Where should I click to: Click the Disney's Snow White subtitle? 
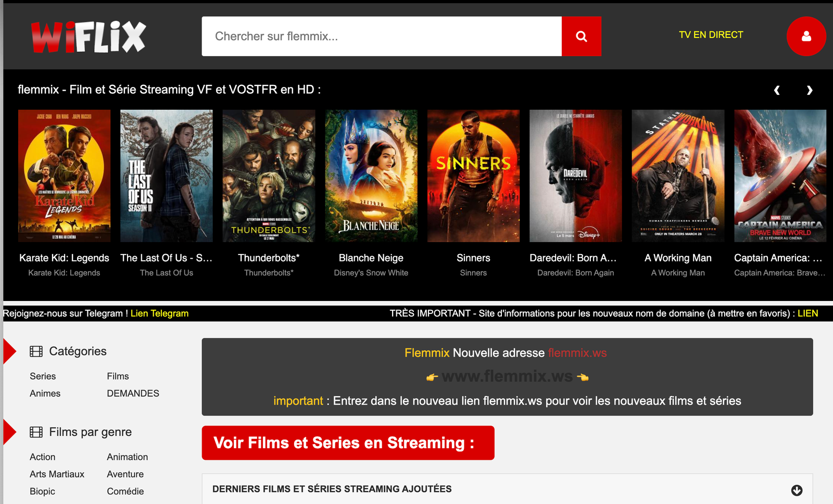(x=371, y=273)
